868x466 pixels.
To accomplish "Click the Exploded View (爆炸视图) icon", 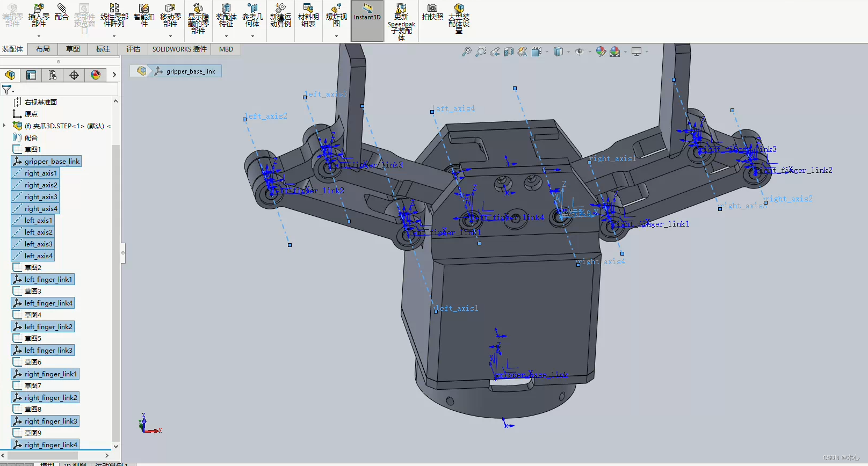I will pyautogui.click(x=336, y=8).
